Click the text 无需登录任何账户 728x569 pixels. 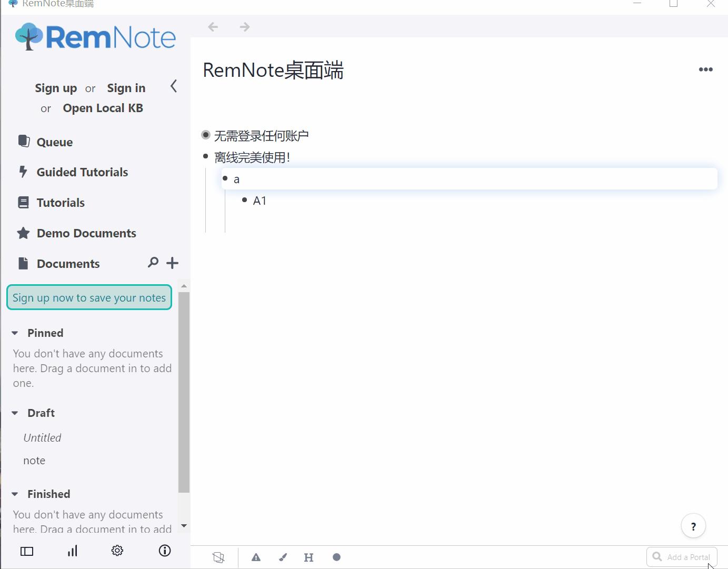tap(262, 136)
